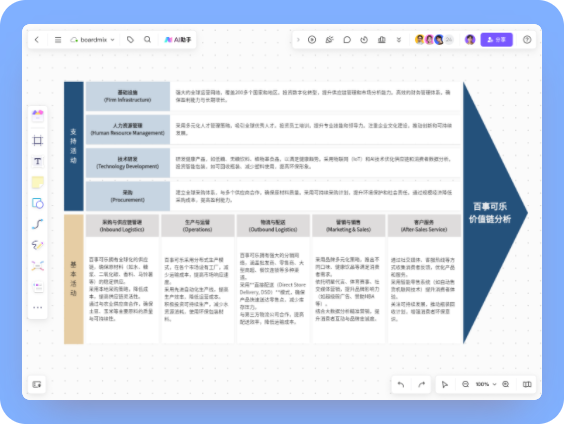Screen dimensions: 564x424
Task: Zoom out with the minus magnifier
Action: click(x=465, y=384)
